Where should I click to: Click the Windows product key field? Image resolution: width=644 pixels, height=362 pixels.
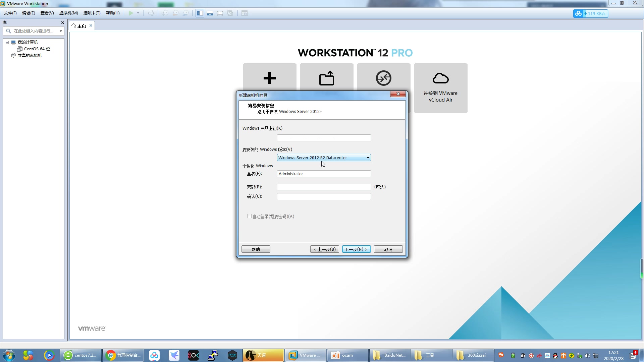[324, 138]
